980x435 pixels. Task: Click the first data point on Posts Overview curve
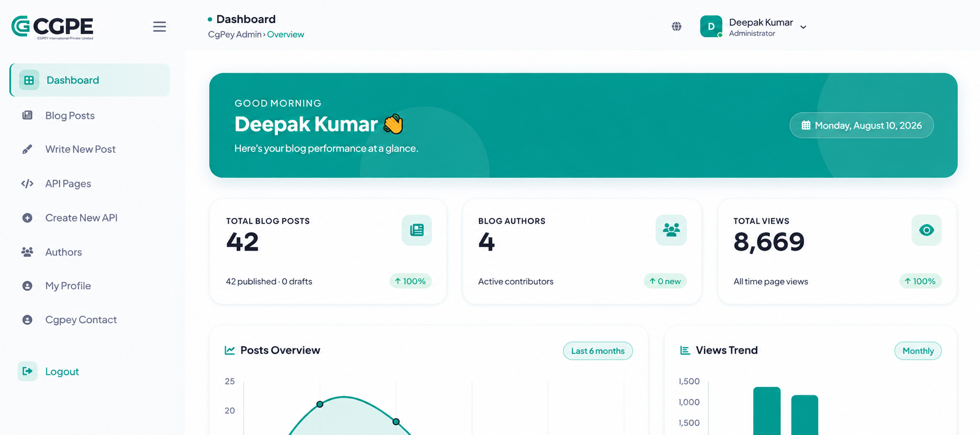(320, 404)
